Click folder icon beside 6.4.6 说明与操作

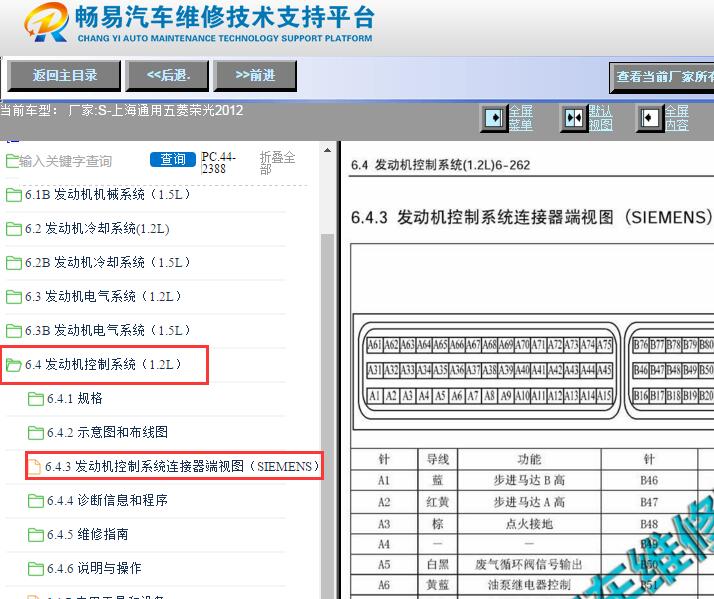pyautogui.click(x=36, y=569)
